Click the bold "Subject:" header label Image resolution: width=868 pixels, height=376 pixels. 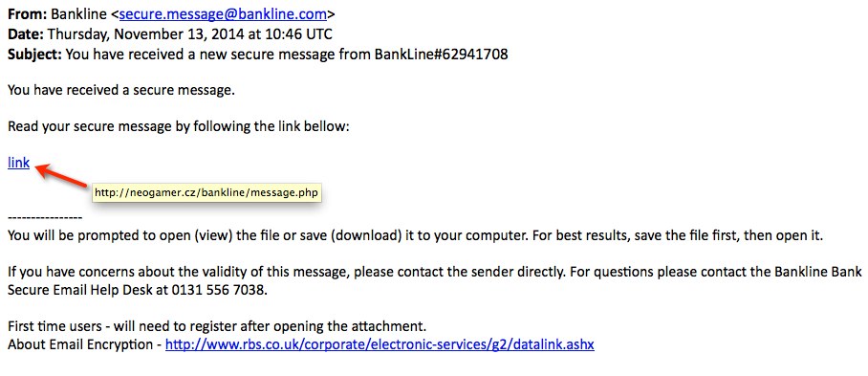(x=34, y=55)
